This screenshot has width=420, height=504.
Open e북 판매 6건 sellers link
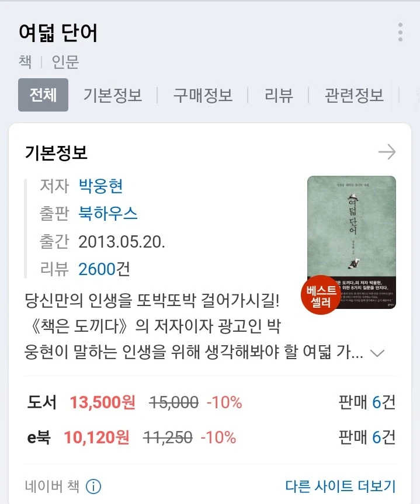[367, 437]
